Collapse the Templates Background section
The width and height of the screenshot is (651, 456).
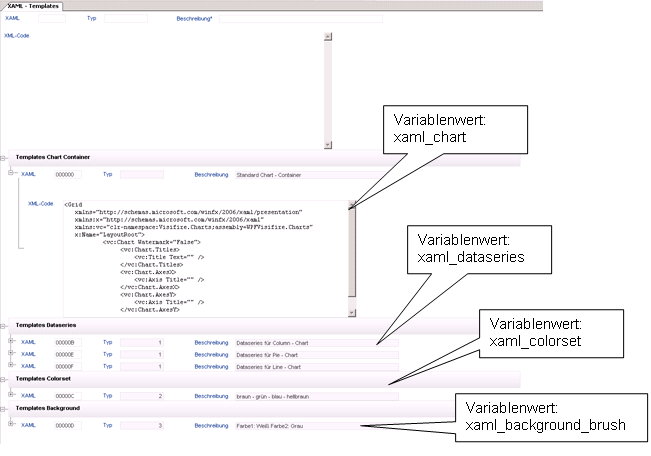click(x=3, y=409)
